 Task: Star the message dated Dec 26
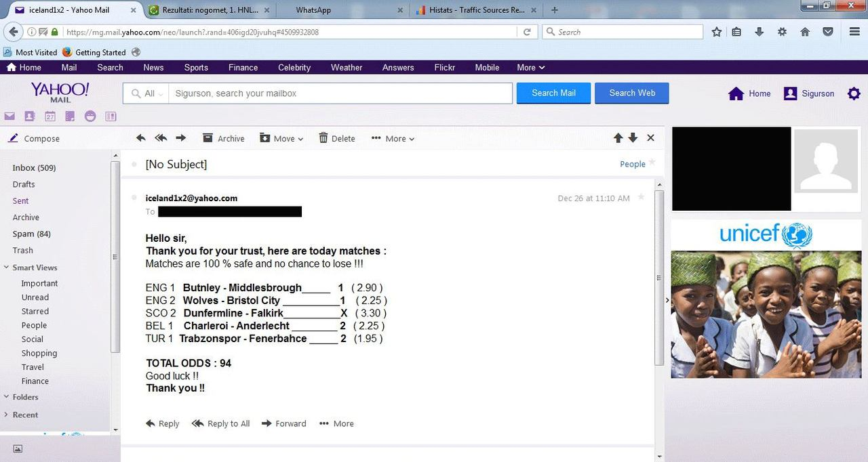coord(641,198)
